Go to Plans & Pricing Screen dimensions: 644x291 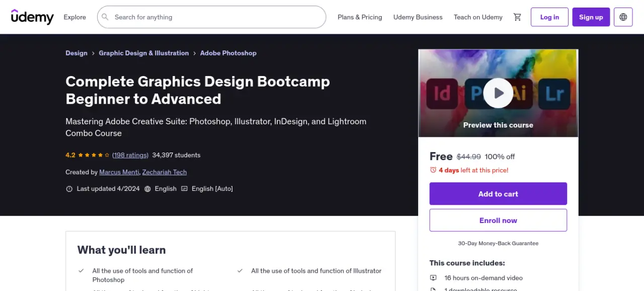tap(360, 17)
